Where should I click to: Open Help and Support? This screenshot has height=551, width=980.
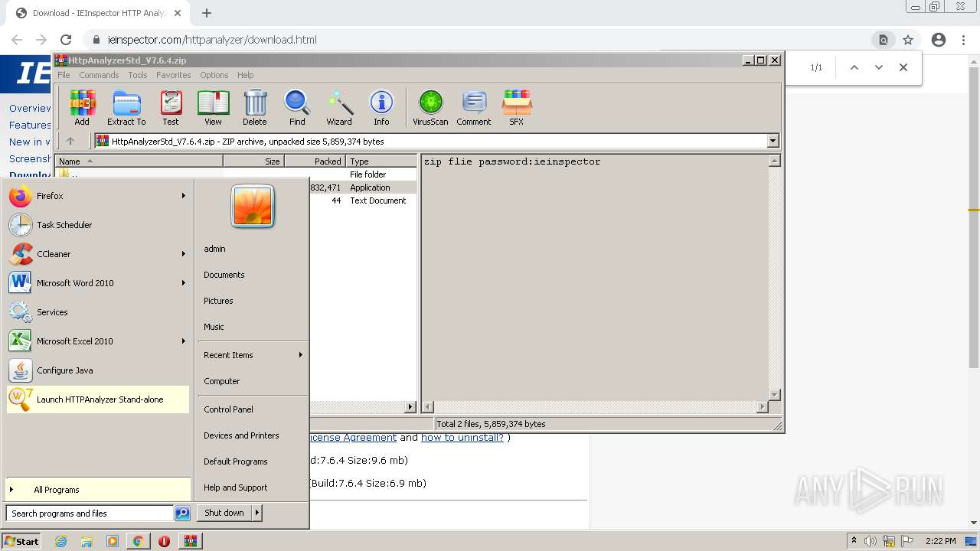coord(235,487)
